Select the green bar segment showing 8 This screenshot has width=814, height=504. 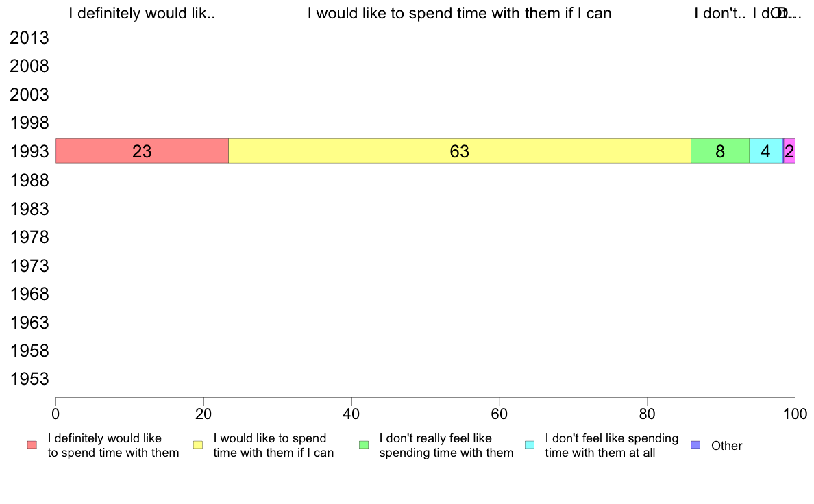tap(720, 151)
